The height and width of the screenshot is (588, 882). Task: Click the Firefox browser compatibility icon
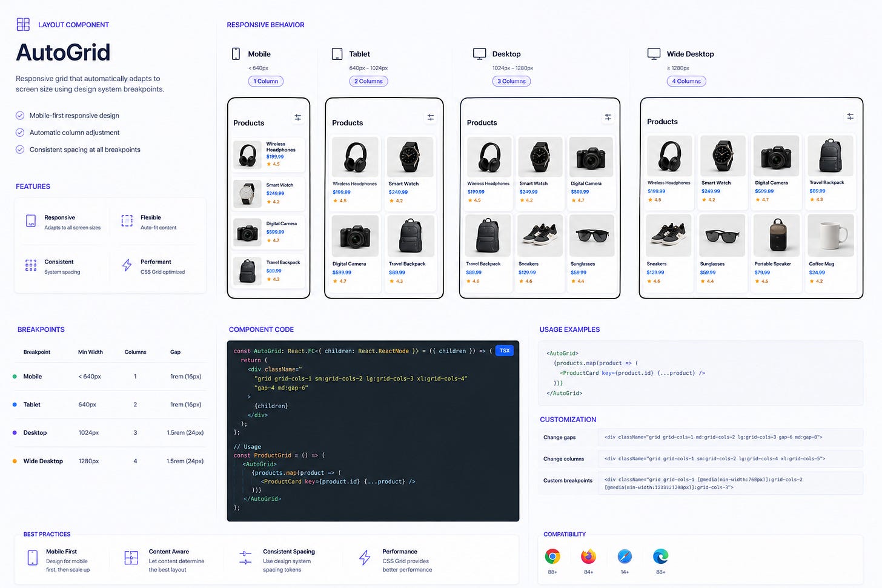[x=588, y=557]
